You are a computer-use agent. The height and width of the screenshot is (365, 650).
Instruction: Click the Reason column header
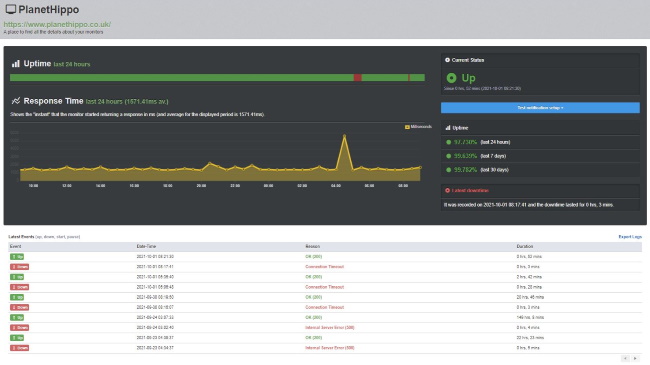[313, 246]
